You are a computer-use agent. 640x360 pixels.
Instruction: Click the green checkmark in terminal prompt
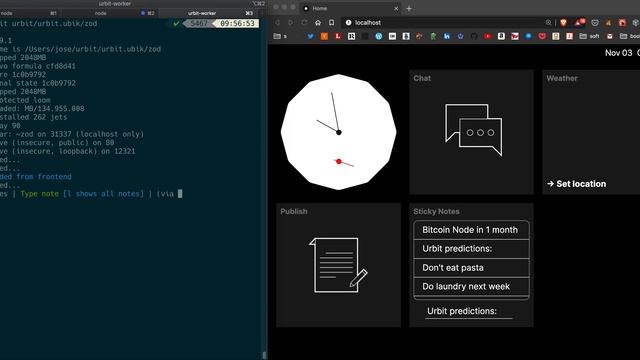pos(176,24)
